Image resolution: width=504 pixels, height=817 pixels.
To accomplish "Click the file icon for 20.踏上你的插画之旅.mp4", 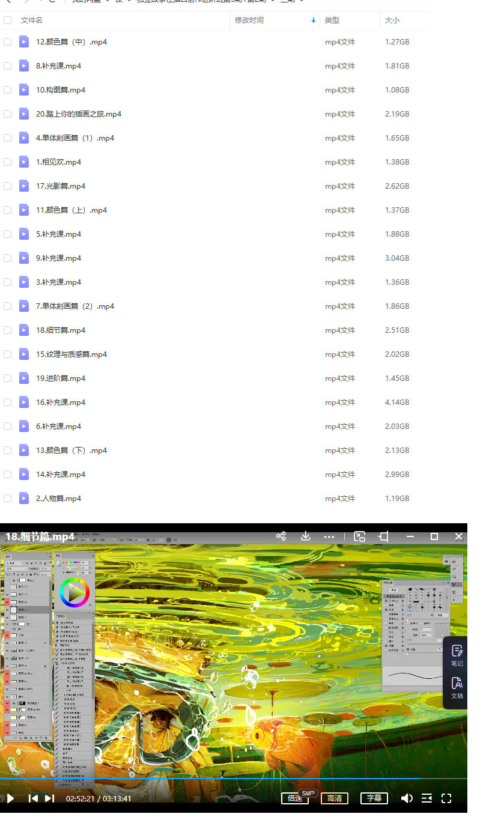I will pyautogui.click(x=24, y=114).
